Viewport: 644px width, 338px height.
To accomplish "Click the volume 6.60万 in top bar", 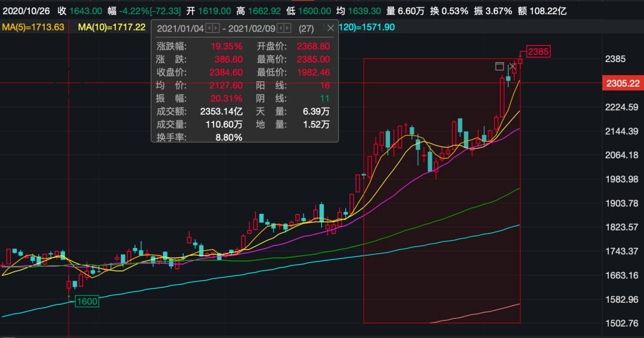I will tap(411, 11).
